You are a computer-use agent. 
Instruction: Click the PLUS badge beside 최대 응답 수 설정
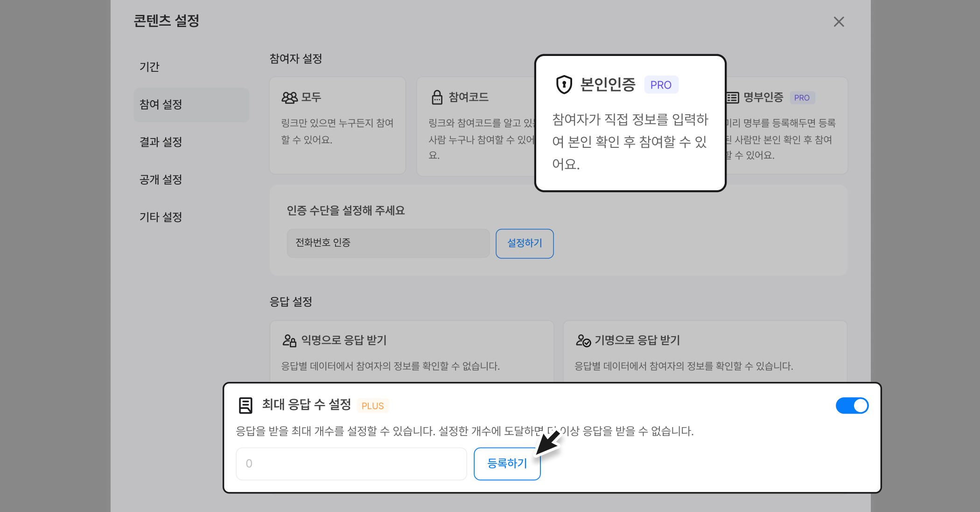[372, 406]
